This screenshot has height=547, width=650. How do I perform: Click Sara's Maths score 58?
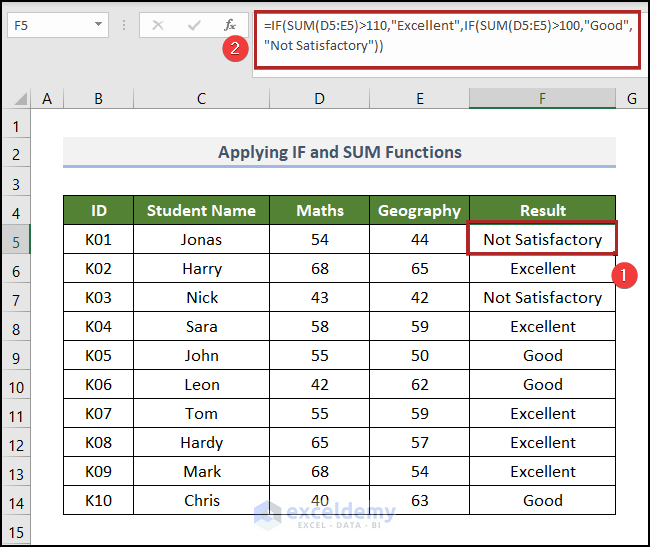[x=319, y=327]
